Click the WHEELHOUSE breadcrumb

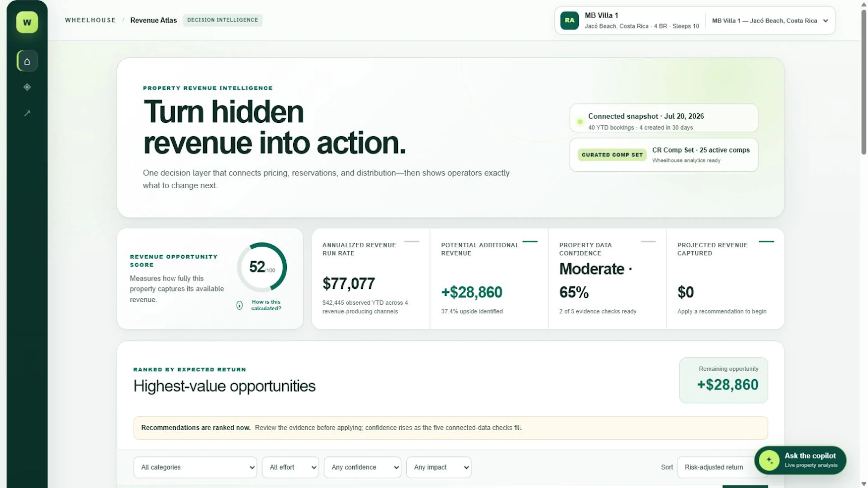click(90, 20)
